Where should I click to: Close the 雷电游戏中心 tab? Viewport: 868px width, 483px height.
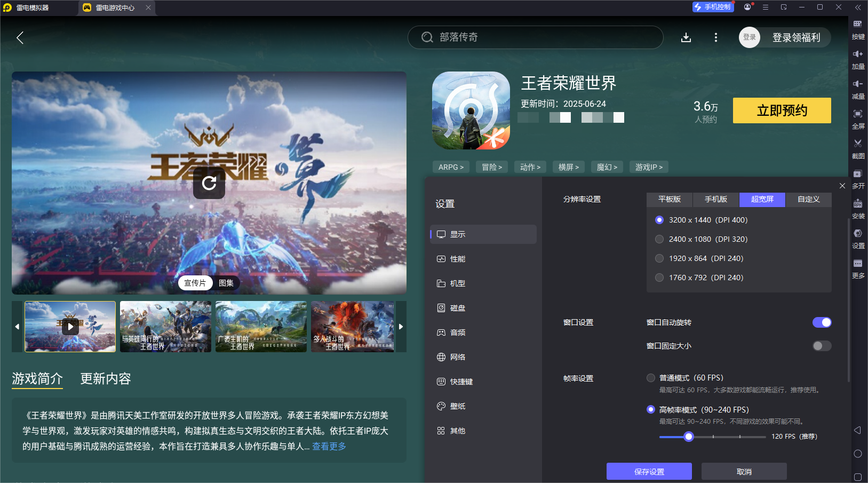point(148,7)
